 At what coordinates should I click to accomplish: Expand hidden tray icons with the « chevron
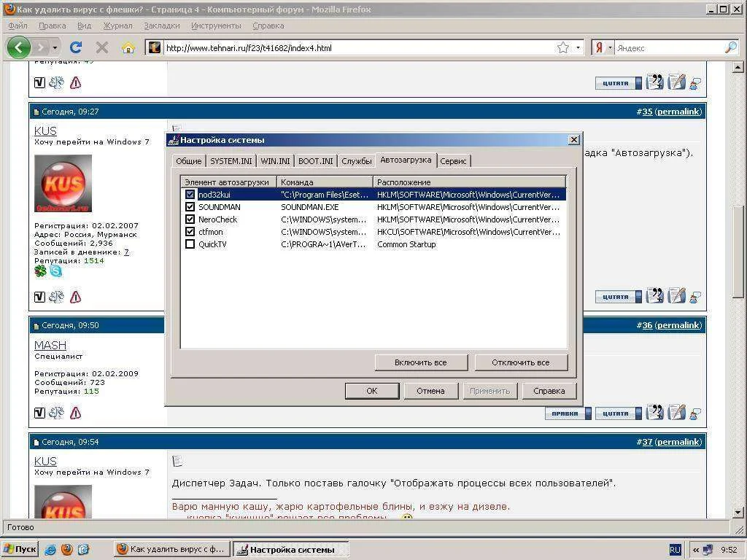(x=695, y=550)
